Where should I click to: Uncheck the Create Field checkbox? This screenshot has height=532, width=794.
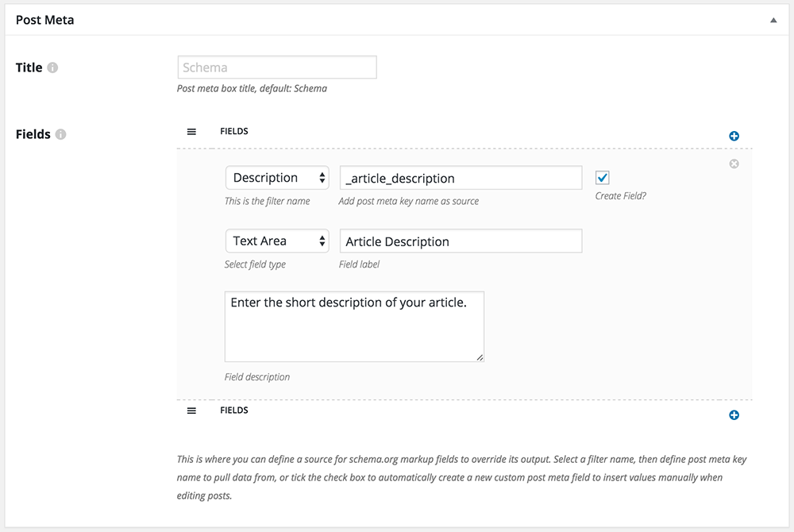[603, 178]
